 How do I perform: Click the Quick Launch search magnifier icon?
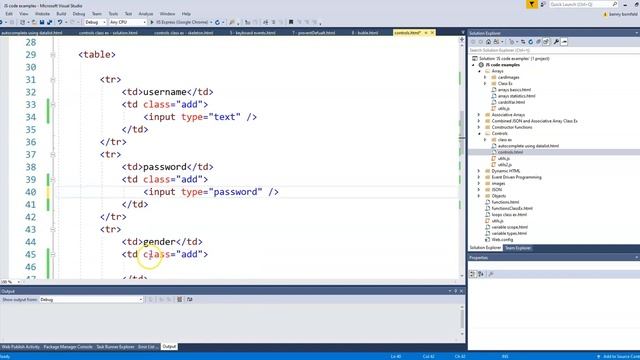pos(615,4)
